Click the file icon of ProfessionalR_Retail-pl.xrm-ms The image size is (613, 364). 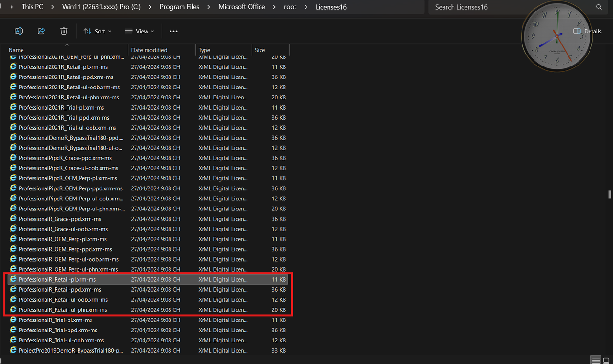coord(13,279)
